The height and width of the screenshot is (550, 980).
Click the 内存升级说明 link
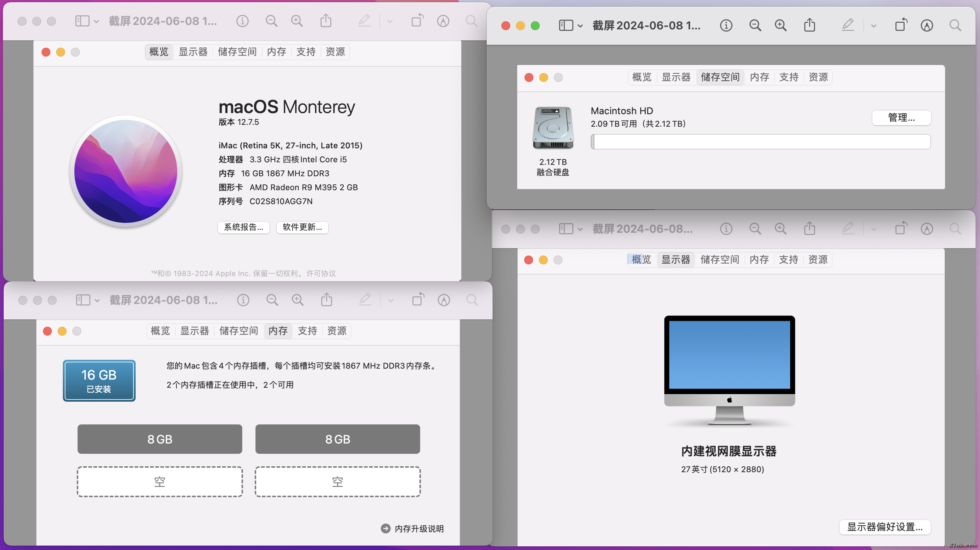pos(418,529)
